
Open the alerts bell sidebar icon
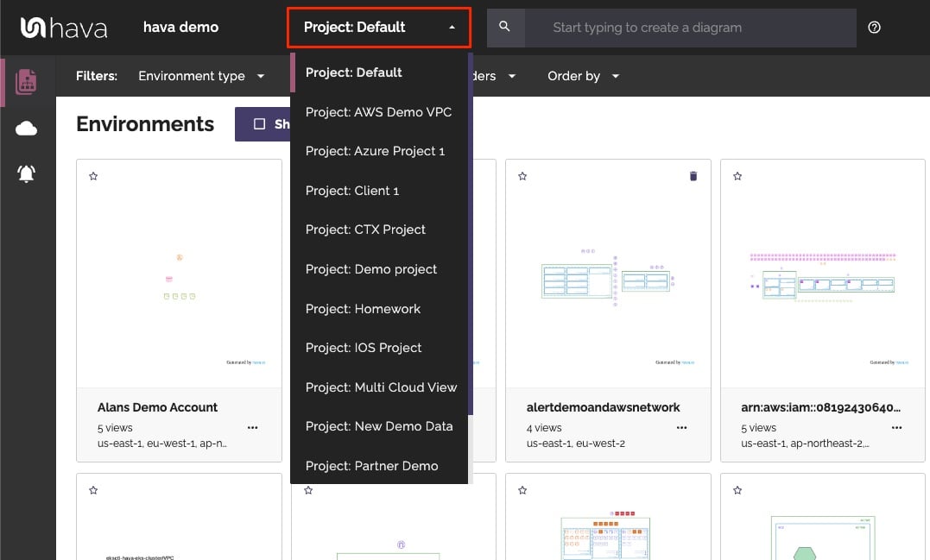(x=27, y=174)
